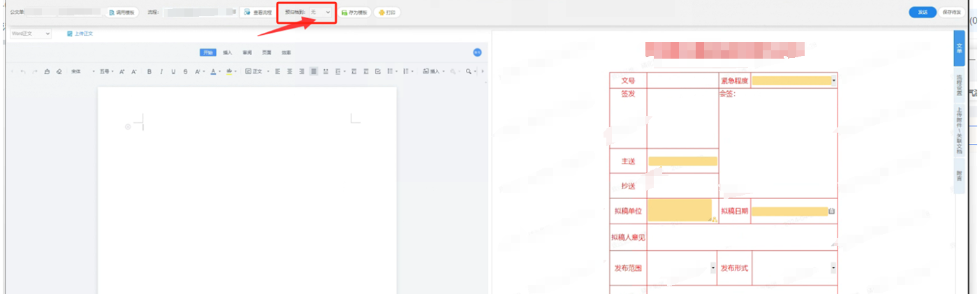Click the decrease indent icon

[x=354, y=71]
